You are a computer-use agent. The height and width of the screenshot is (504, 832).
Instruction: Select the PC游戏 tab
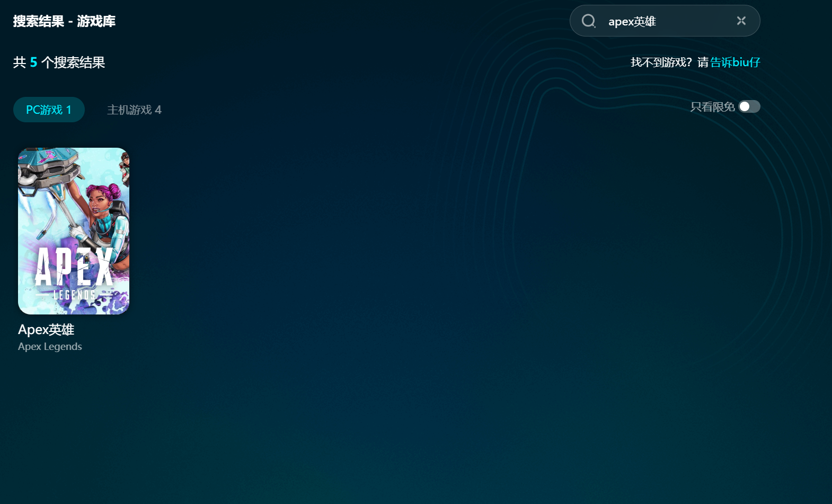tap(49, 110)
